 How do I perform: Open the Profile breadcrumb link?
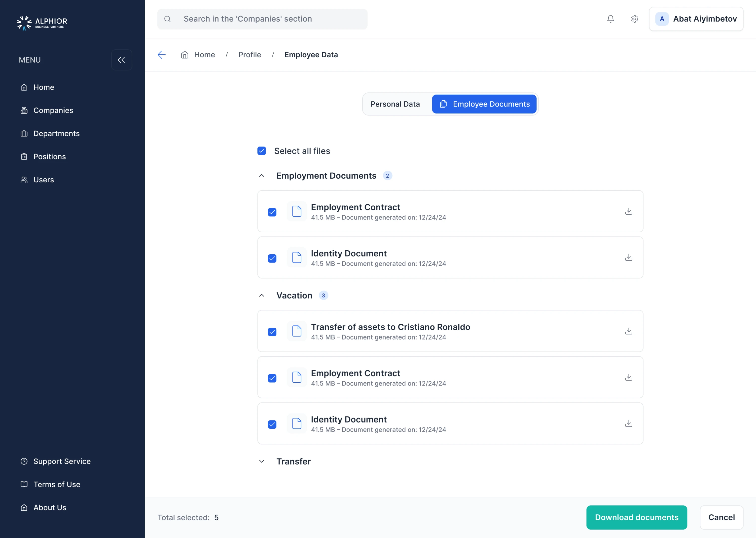pyautogui.click(x=250, y=55)
